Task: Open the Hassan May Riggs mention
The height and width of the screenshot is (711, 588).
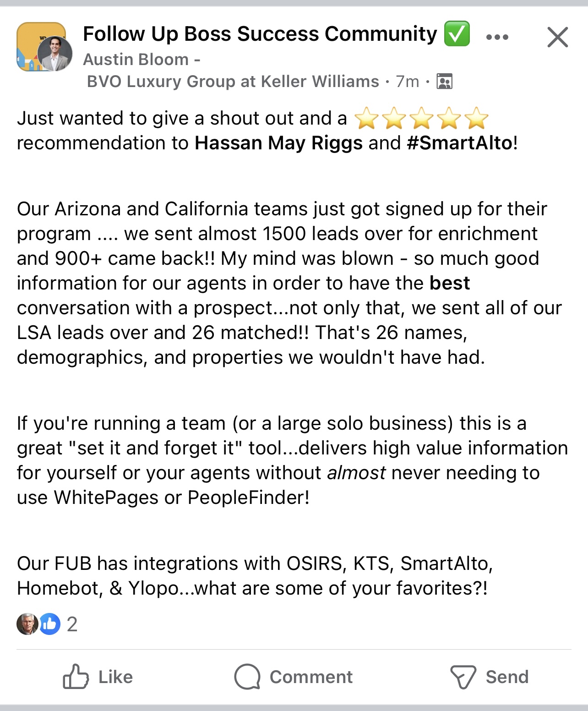Action: click(278, 143)
